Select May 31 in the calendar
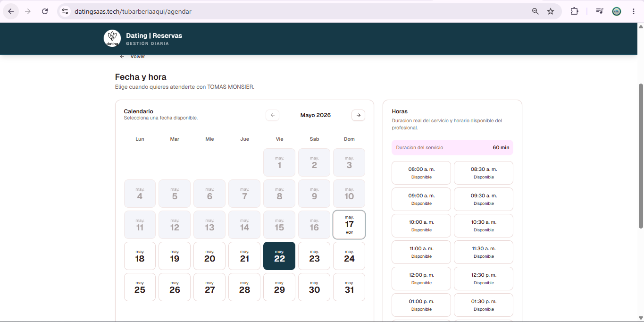 click(x=349, y=287)
